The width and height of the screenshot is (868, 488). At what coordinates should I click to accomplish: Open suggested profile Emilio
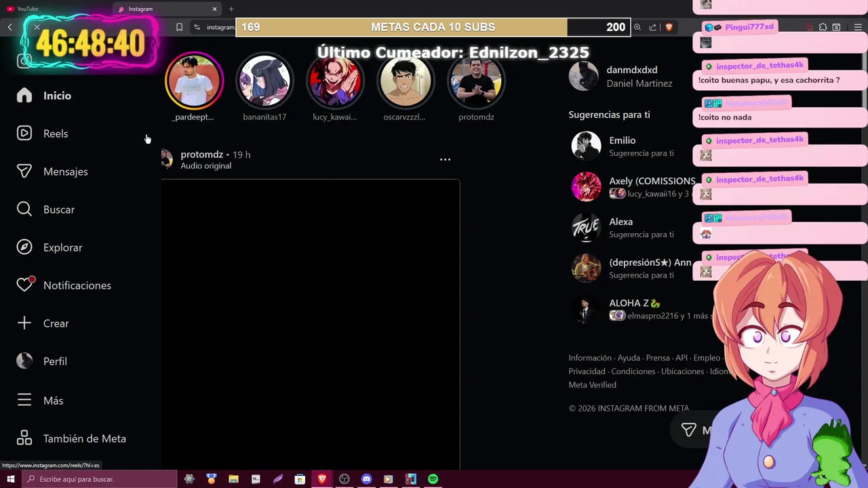coord(622,140)
